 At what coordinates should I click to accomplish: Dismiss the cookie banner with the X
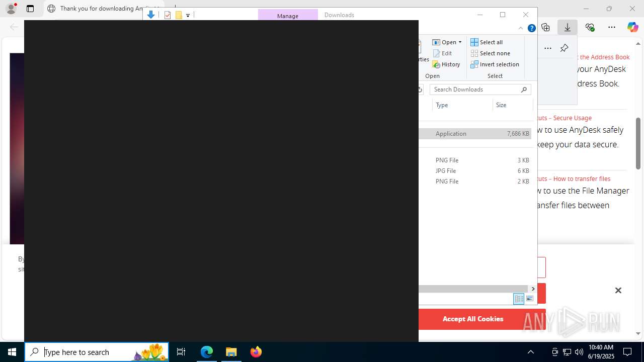618,290
